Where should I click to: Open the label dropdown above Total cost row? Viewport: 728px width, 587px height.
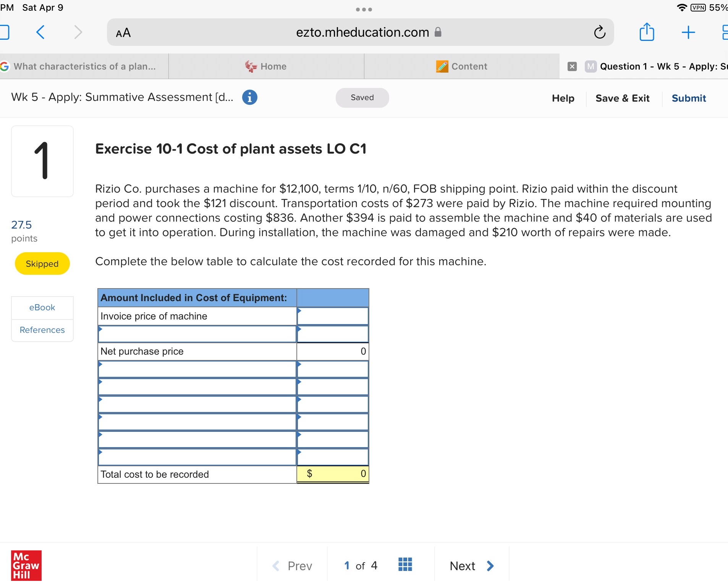tap(197, 457)
